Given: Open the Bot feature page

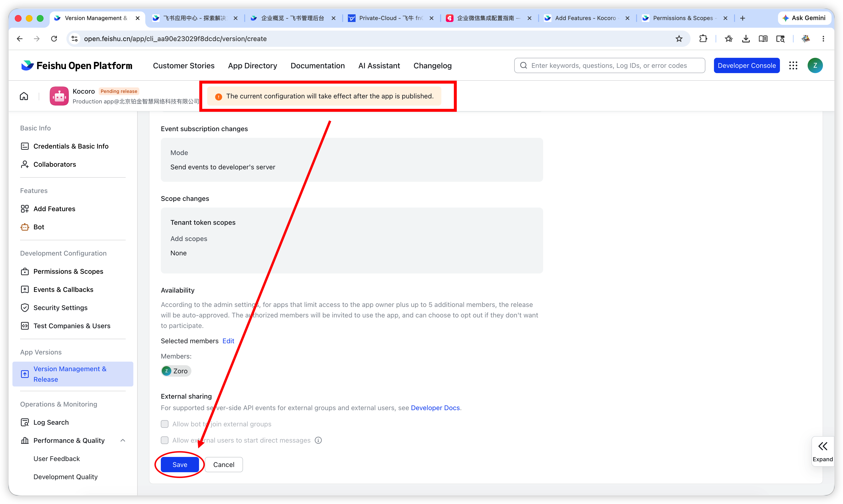Looking at the screenshot, I should pos(38,227).
